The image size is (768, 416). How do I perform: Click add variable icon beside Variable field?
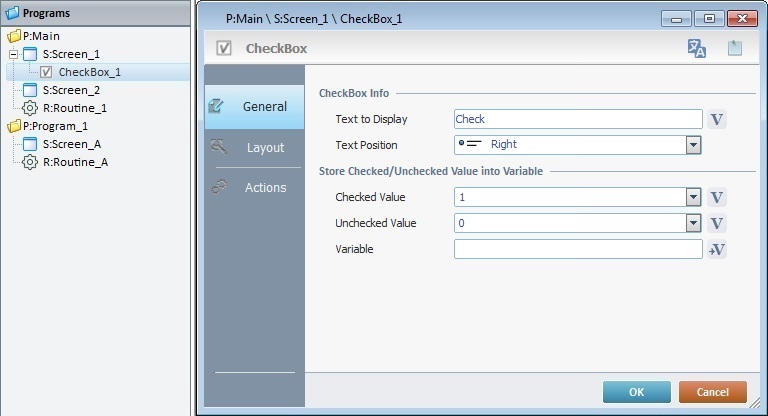pyautogui.click(x=717, y=249)
